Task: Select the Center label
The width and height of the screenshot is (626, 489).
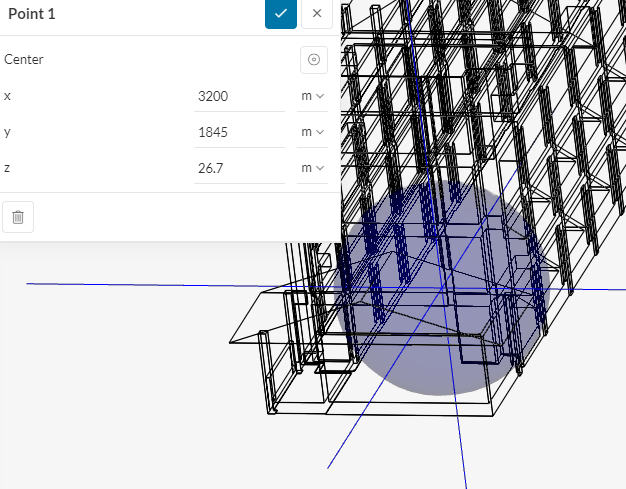Action: pos(24,59)
